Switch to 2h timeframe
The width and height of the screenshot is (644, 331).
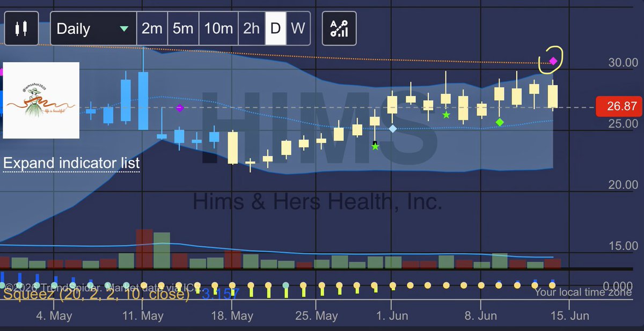(251, 28)
